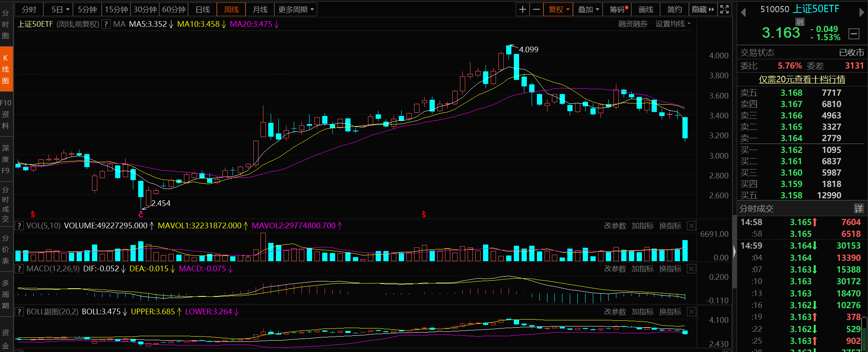Open F10资料 in left sidebar

[6, 114]
